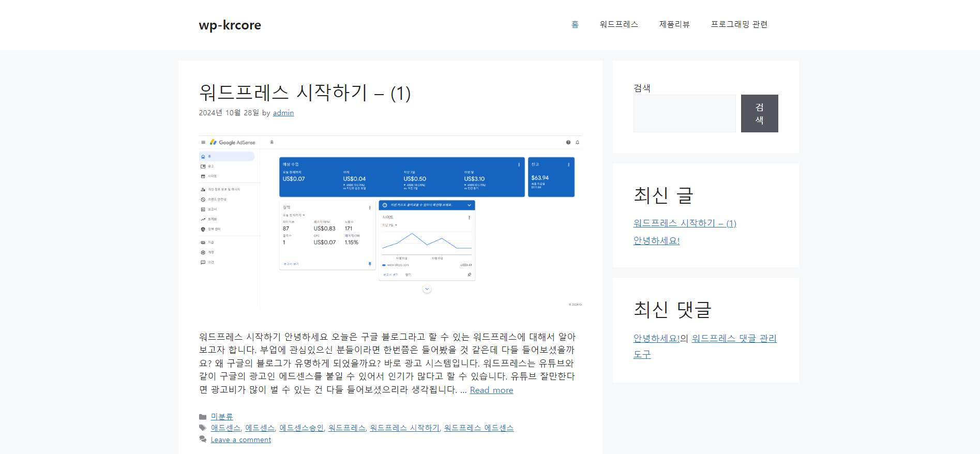Select the 워드프레스 시작하기 tag
The width and height of the screenshot is (980, 454).
click(405, 428)
